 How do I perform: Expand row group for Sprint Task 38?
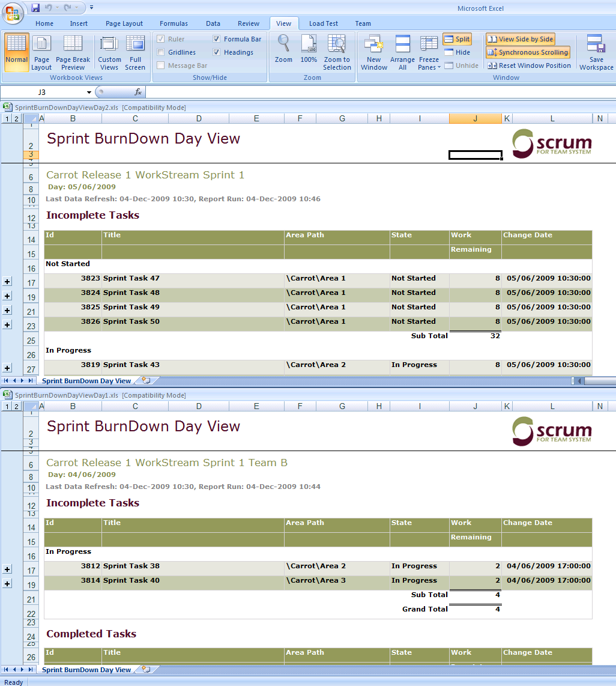click(x=7, y=569)
